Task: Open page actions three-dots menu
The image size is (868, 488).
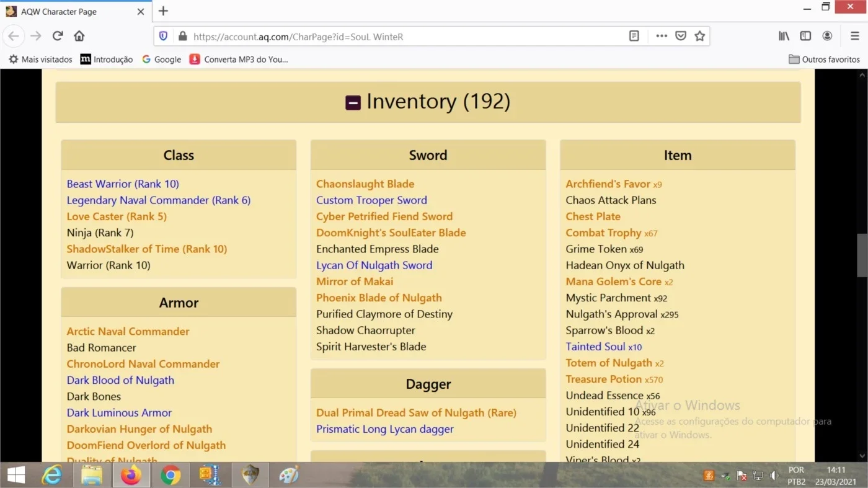Action: [x=662, y=36]
